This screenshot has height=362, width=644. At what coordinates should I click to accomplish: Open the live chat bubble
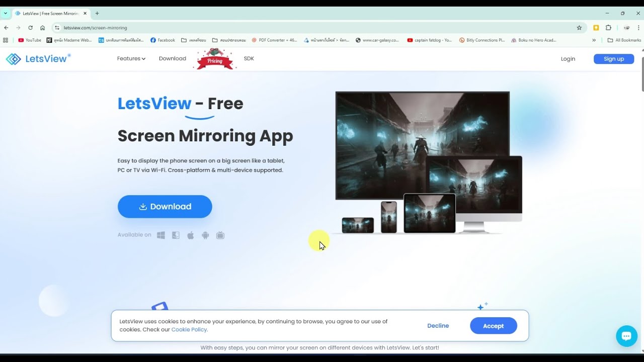pyautogui.click(x=626, y=336)
